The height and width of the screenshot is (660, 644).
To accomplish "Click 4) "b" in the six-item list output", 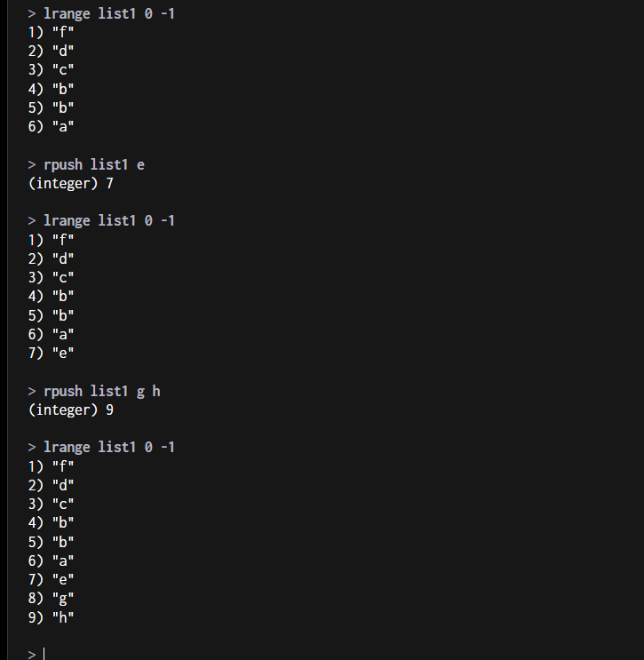I will tap(51, 89).
